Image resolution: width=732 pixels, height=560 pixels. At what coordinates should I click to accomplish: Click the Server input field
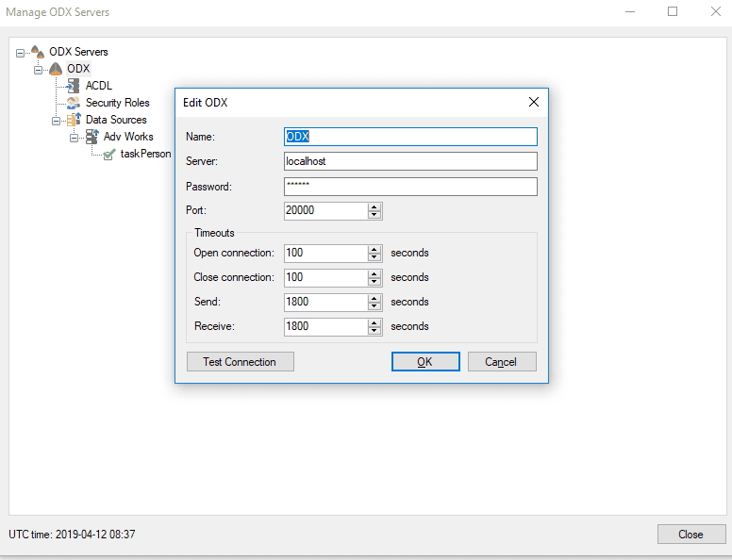410,161
